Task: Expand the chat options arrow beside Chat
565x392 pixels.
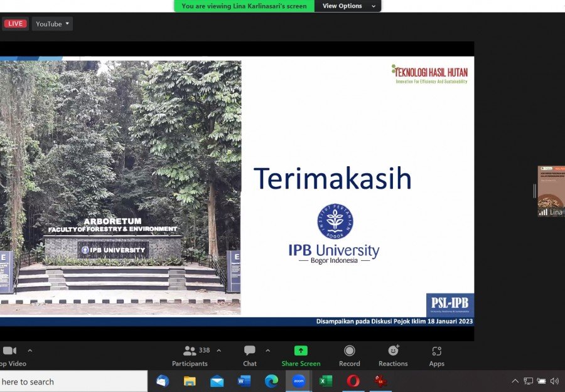Action: coord(267,350)
